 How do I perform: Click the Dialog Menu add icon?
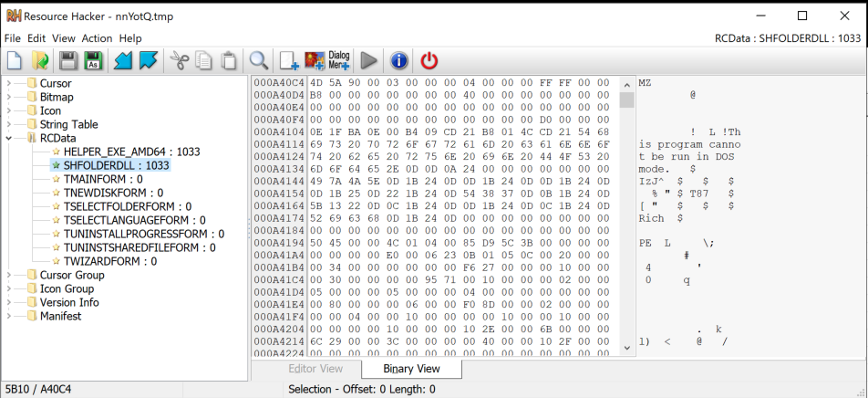click(x=339, y=60)
